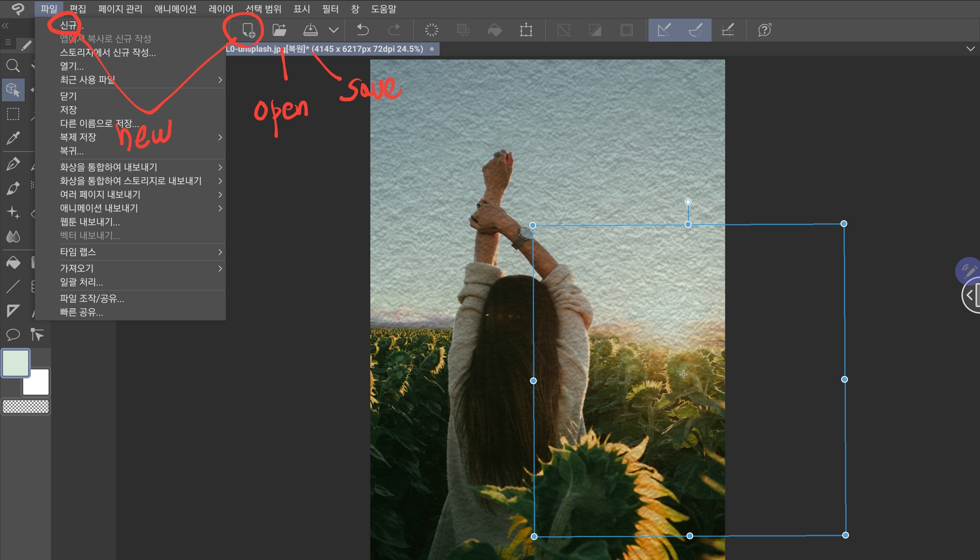
Task: Enable Snap to Grid
Action: [x=727, y=30]
